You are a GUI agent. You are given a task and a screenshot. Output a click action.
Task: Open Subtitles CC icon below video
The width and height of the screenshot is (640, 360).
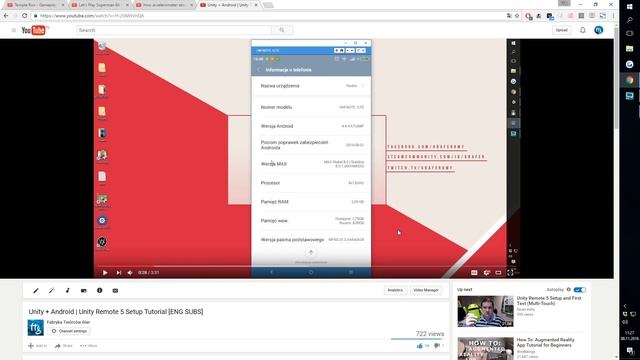pyautogui.click(x=116, y=291)
